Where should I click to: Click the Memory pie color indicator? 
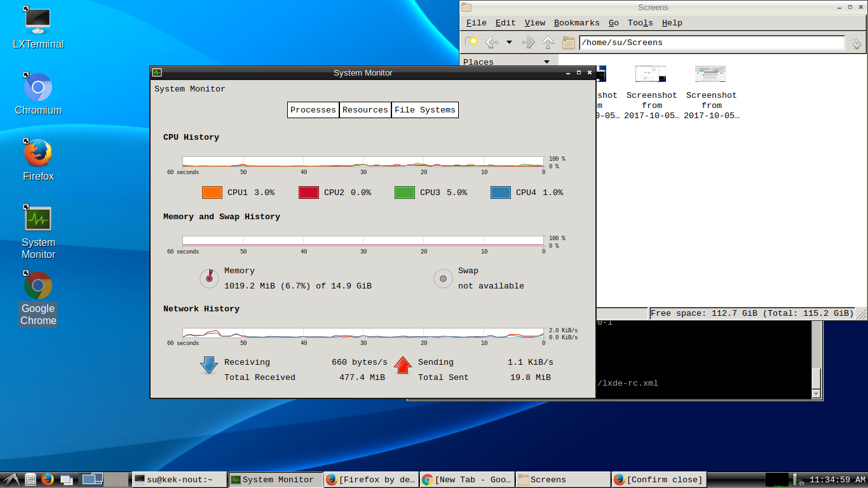[x=210, y=278]
